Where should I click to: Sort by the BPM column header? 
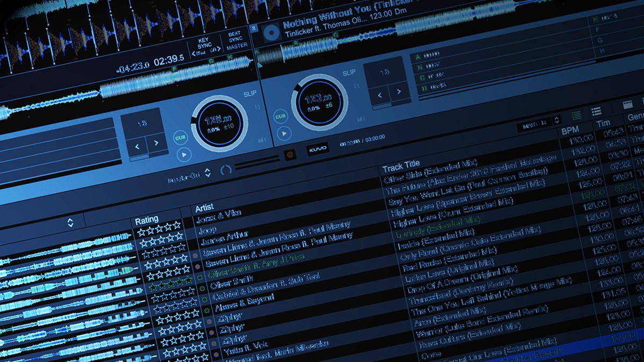pos(570,131)
